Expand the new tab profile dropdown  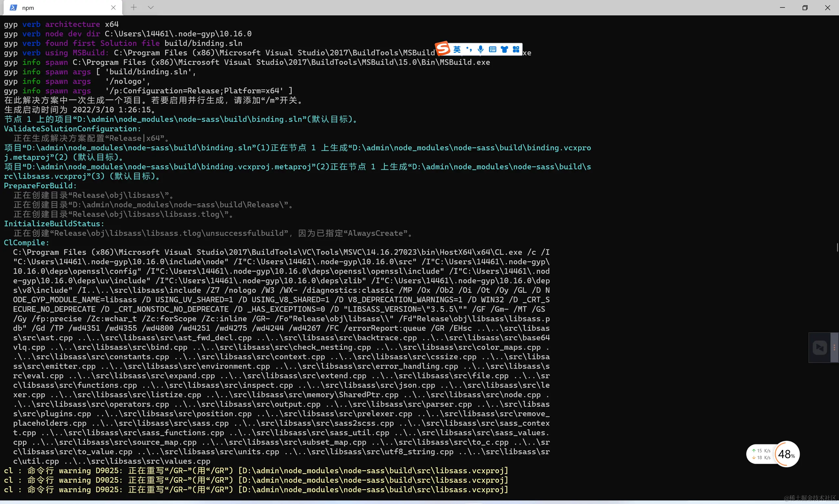click(x=150, y=8)
